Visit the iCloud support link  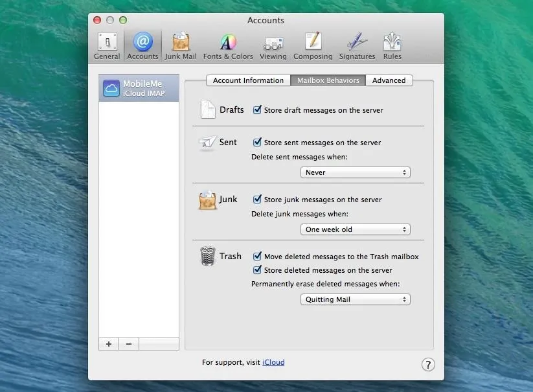coord(273,362)
